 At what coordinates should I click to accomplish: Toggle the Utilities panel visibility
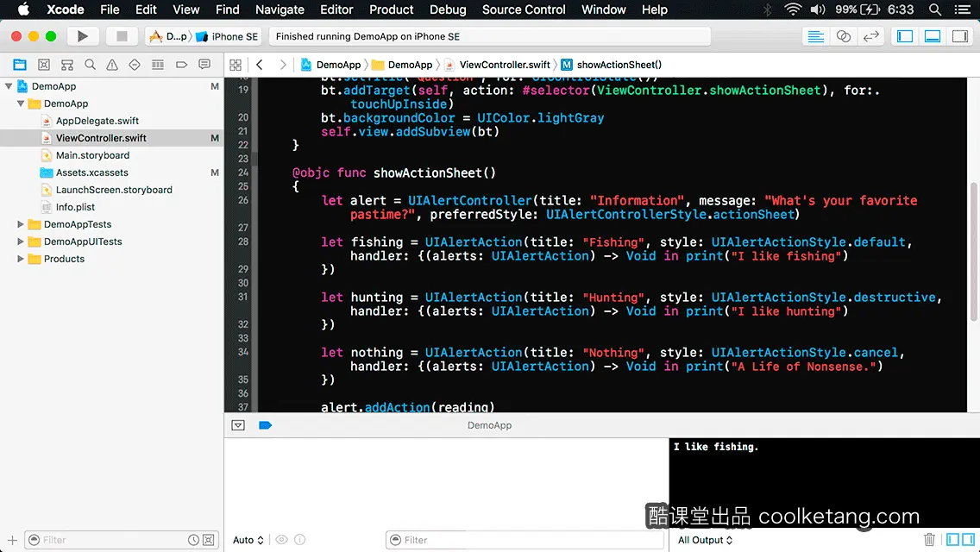point(960,36)
